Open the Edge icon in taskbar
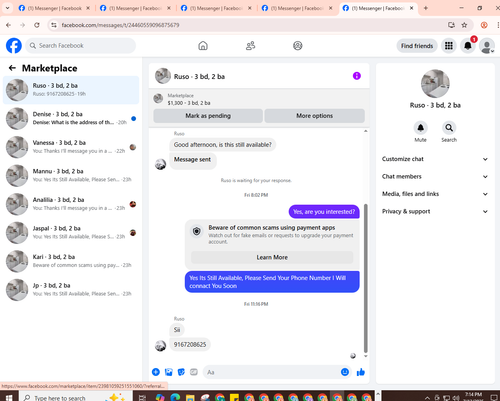This screenshot has width=500, height=401. tap(175, 397)
